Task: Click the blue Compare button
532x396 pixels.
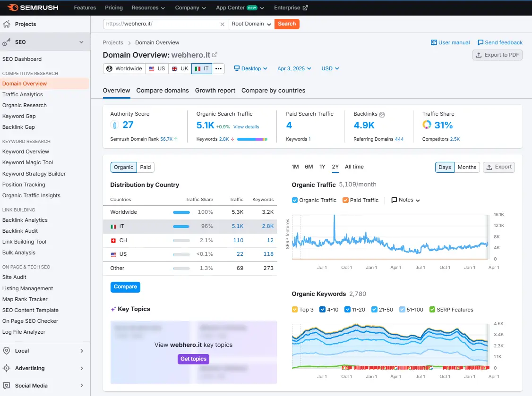Action: tap(125, 287)
